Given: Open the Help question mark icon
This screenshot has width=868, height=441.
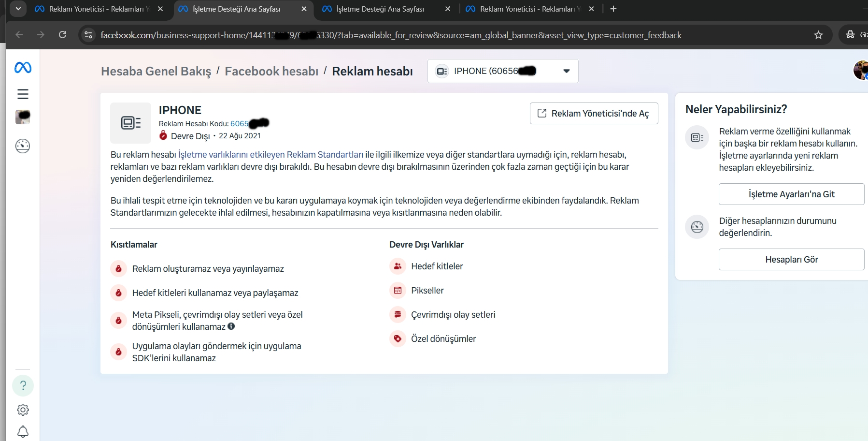Looking at the screenshot, I should [23, 385].
